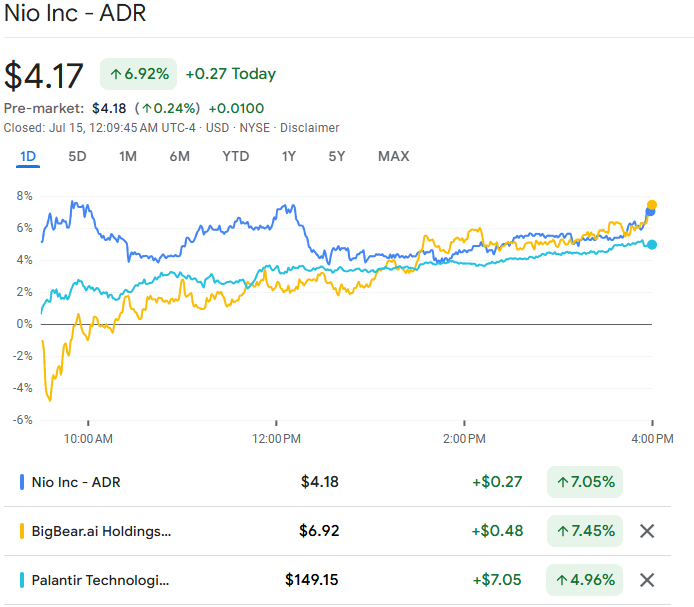Click the 4.96% badge in Palantir row
694x607 pixels.
(x=585, y=580)
